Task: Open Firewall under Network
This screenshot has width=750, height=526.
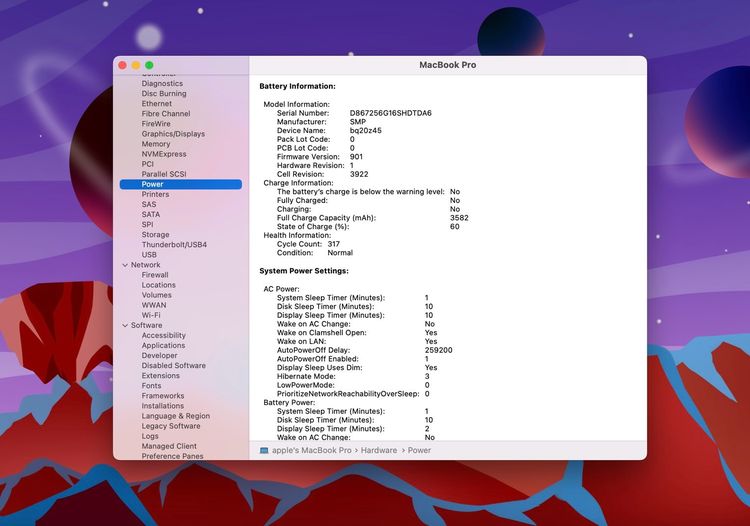Action: [155, 275]
